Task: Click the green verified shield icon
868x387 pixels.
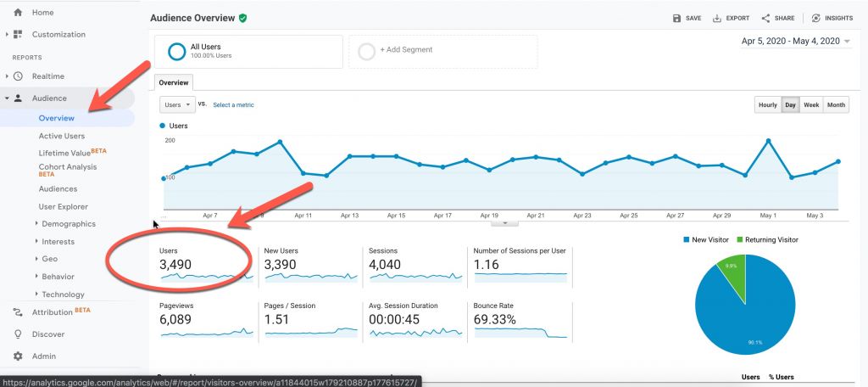Action: [242, 19]
